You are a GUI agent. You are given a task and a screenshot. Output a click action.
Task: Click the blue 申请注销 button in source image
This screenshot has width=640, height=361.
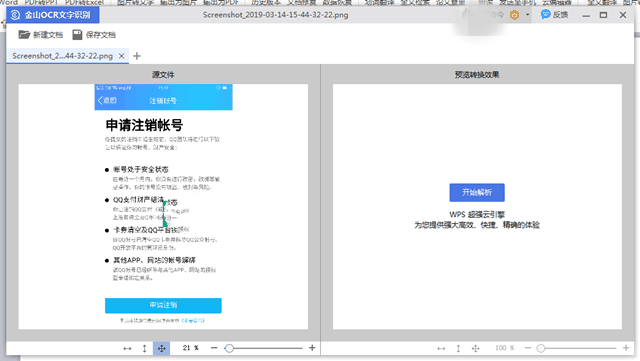pos(163,305)
